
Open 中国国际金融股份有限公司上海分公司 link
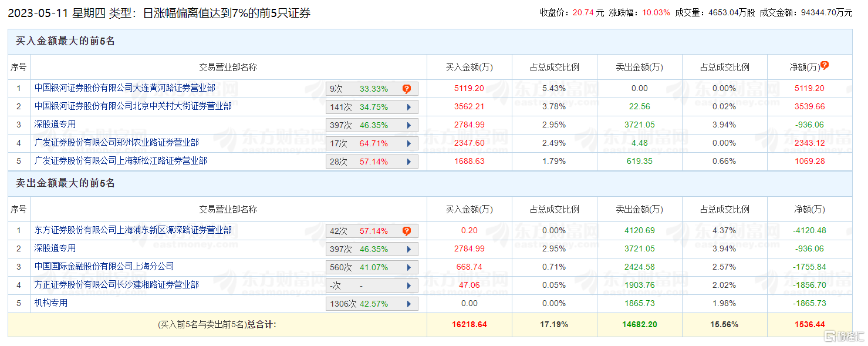pos(104,267)
